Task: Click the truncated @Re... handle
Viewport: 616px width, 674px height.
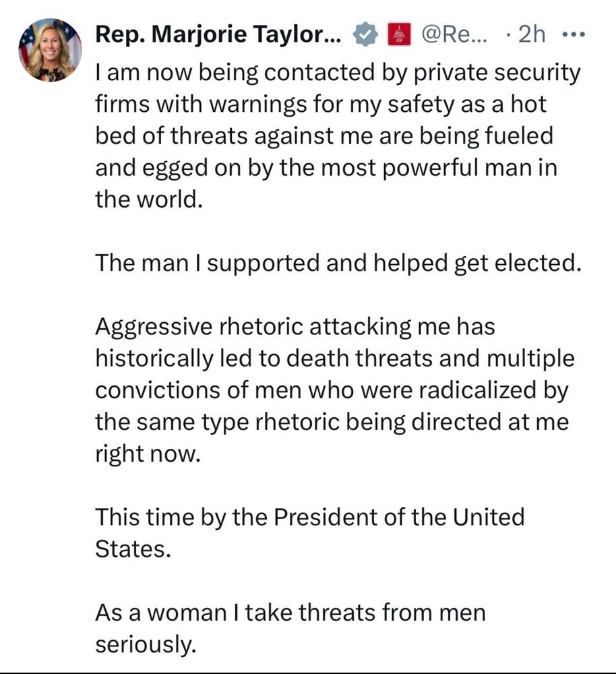Action: (x=454, y=34)
